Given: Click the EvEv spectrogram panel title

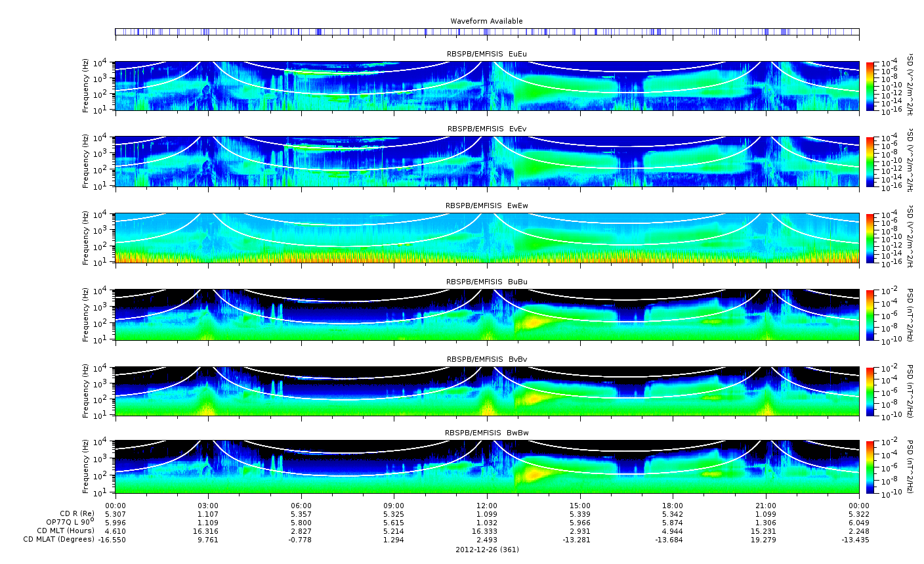Looking at the screenshot, I should click(x=487, y=129).
